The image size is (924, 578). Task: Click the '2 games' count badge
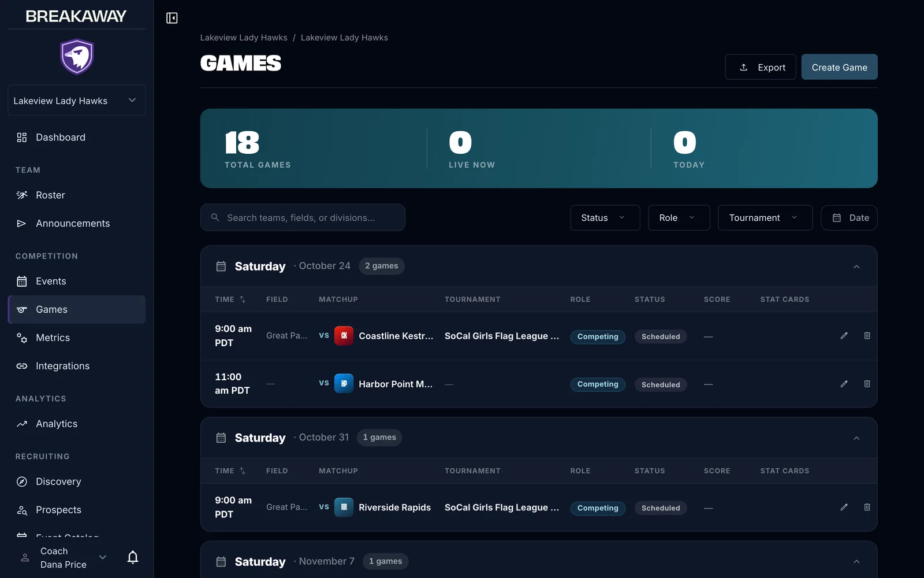(382, 266)
